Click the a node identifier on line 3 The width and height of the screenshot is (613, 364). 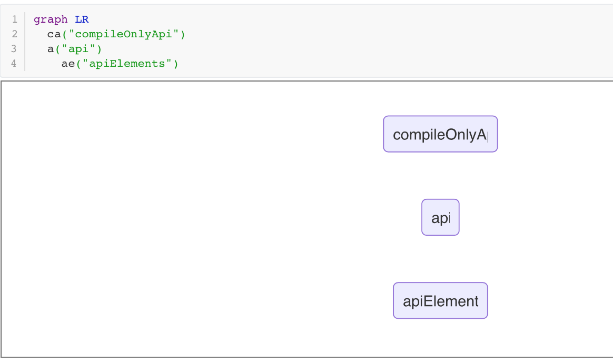tap(50, 49)
